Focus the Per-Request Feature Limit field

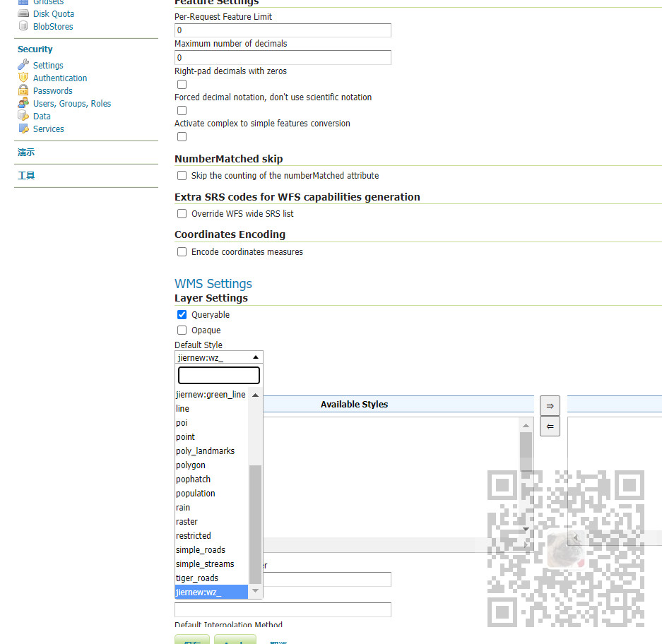point(283,30)
